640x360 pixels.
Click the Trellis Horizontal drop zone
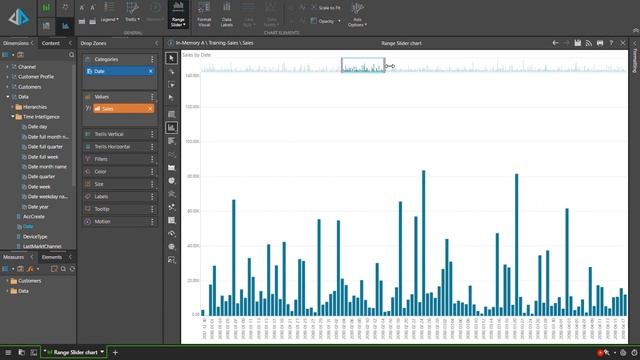120,147
